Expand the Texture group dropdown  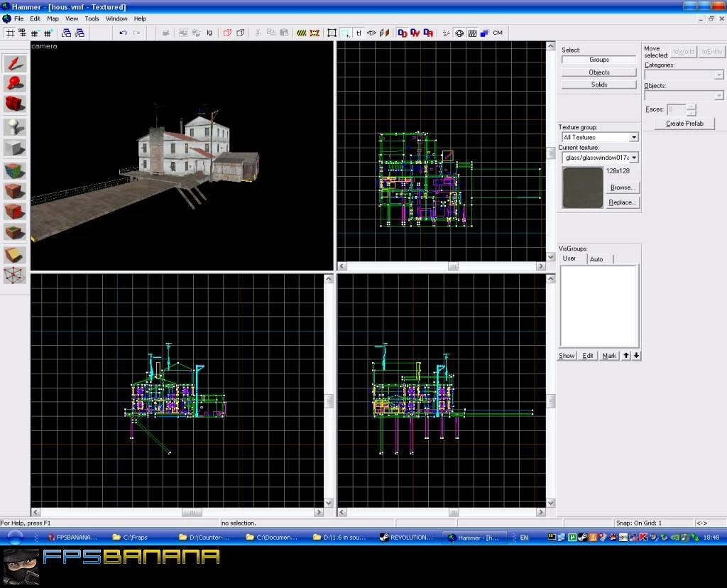[x=634, y=137]
